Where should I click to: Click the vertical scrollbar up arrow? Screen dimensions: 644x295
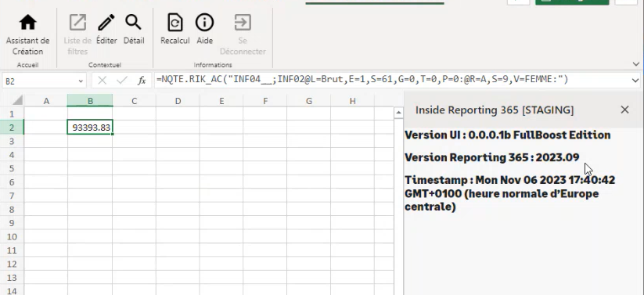398,113
